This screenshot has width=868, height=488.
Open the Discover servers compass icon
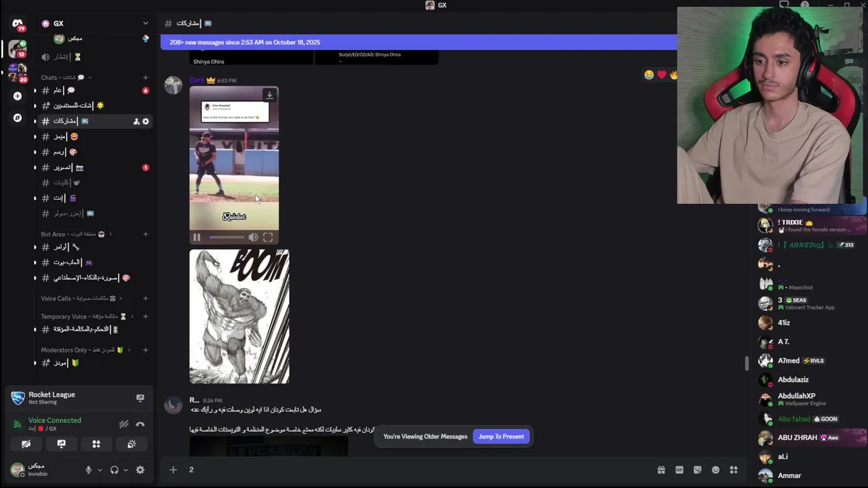tap(18, 118)
